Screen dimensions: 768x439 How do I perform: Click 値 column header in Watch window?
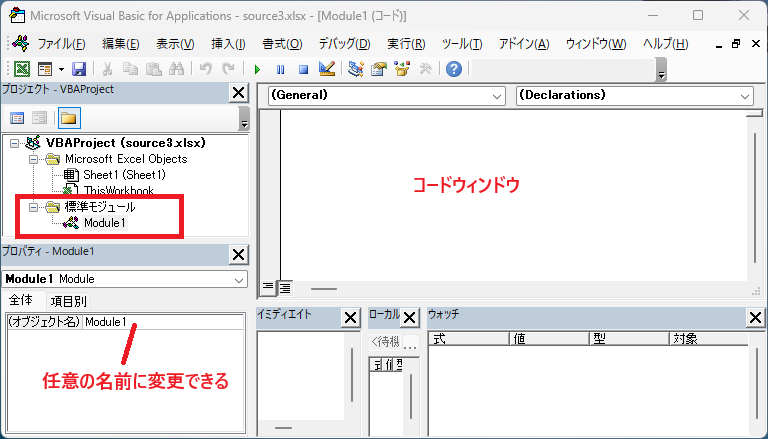pyautogui.click(x=549, y=339)
